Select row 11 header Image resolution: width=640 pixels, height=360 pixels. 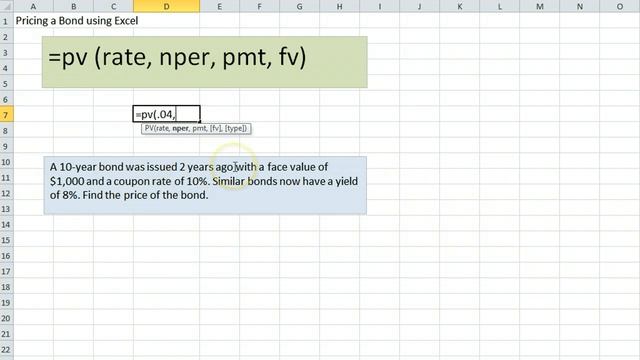[7, 178]
